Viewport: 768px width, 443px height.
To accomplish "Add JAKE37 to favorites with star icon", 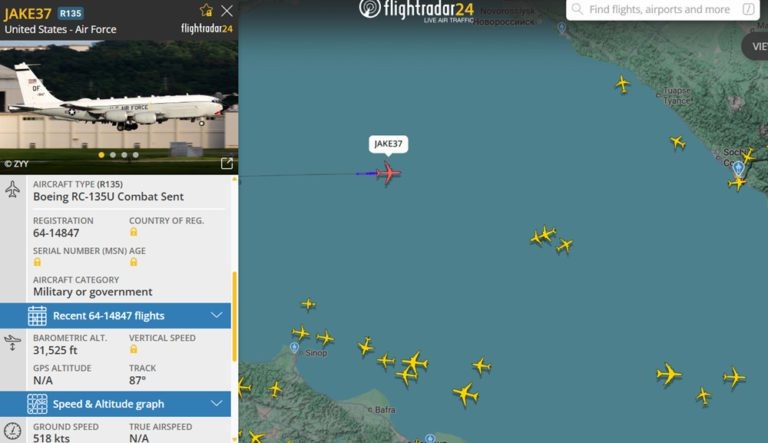I will pos(206,10).
